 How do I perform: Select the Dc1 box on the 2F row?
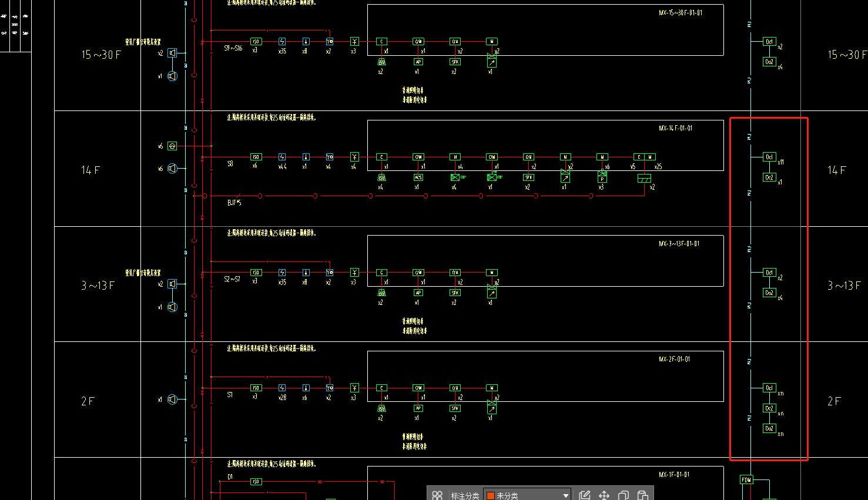769,388
